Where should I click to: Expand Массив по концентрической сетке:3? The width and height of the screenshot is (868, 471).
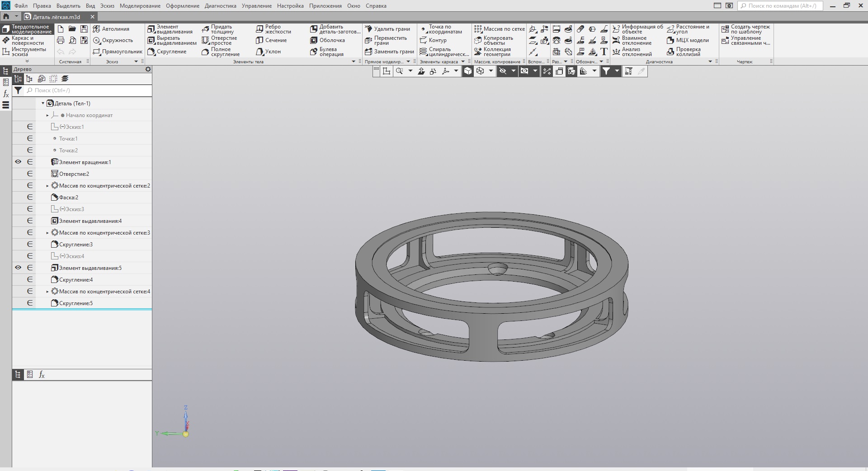click(47, 233)
